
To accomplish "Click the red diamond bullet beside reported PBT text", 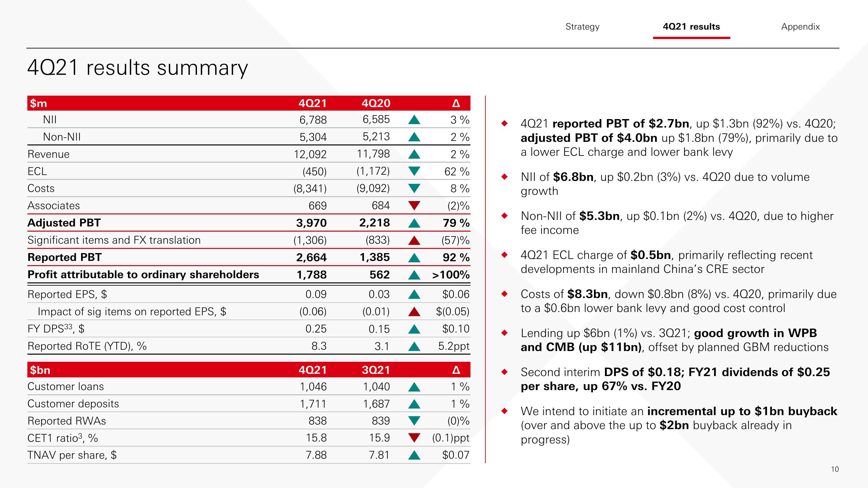I will [x=504, y=123].
